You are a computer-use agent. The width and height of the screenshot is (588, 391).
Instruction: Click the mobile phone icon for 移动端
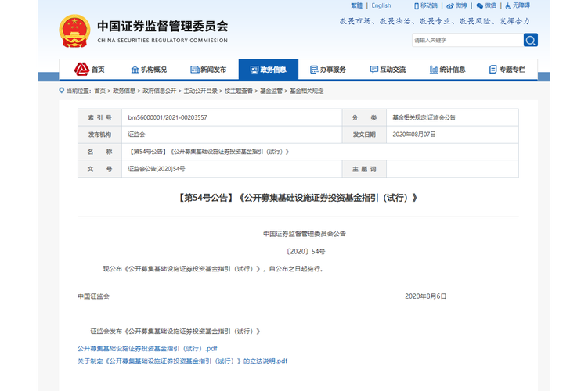pos(417,6)
